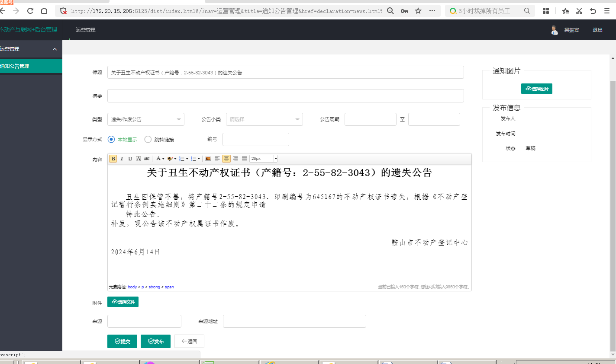Click the 标题 title input field

286,72
